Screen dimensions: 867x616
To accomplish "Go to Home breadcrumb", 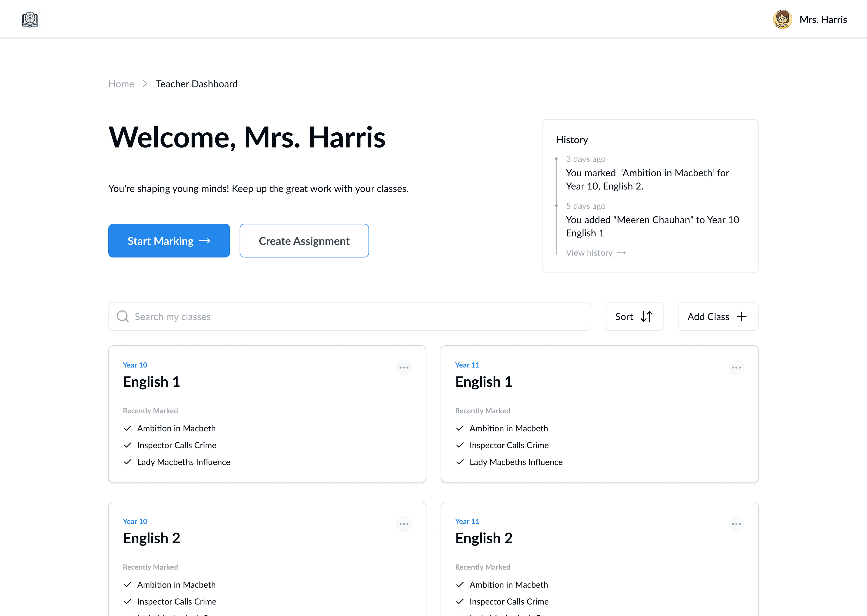I will pos(121,84).
